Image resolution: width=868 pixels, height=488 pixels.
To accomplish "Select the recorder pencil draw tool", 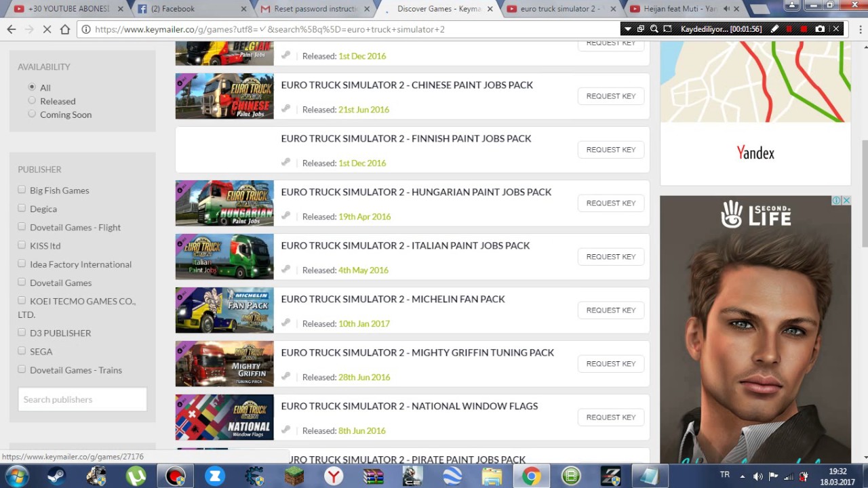I will pos(774,29).
